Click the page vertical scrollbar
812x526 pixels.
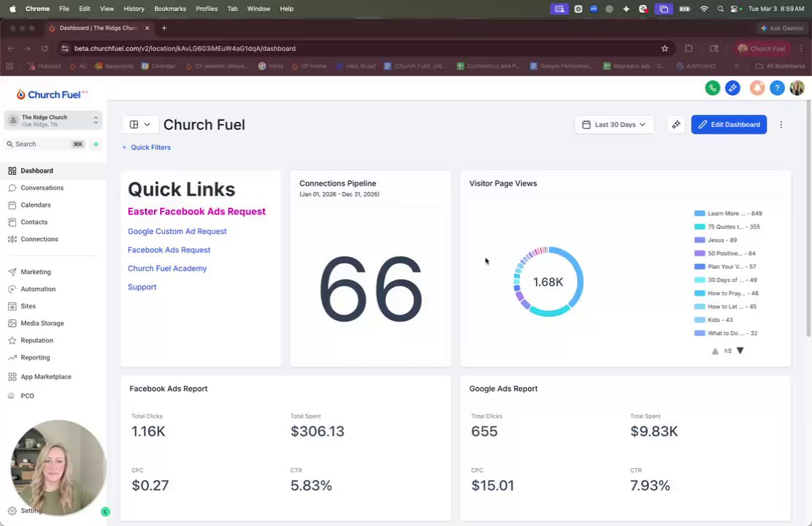click(808, 218)
